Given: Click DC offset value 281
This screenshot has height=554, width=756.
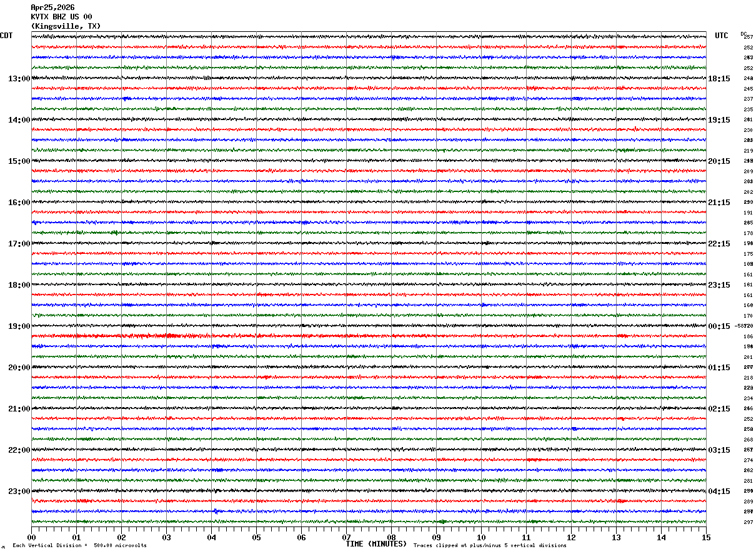Looking at the screenshot, I should pos(748,481).
